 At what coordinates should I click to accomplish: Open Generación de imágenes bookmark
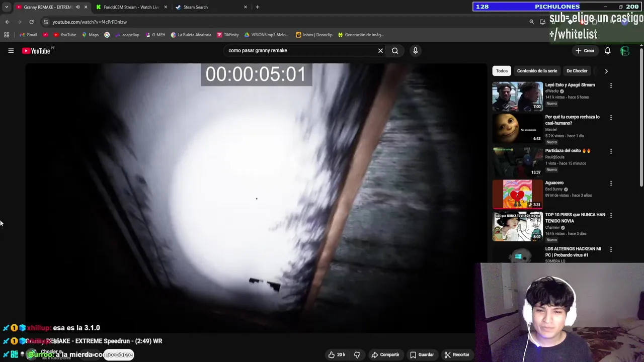(x=361, y=35)
